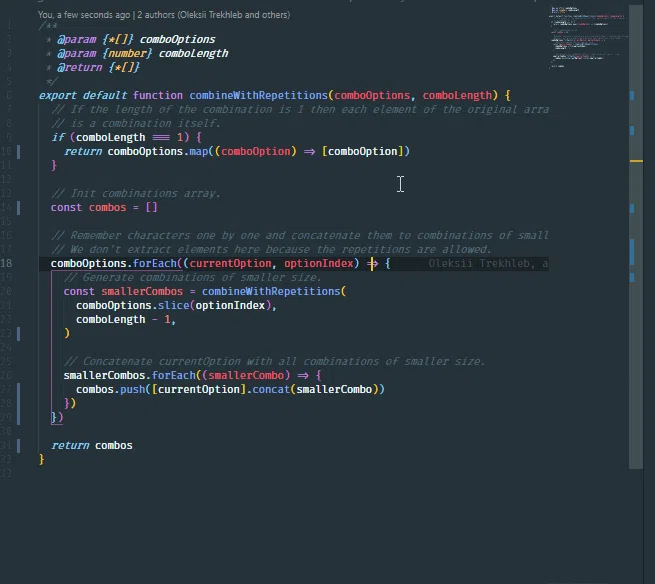Click the '// Init combinations array.' comment
This screenshot has height=584, width=655.
click(135, 193)
